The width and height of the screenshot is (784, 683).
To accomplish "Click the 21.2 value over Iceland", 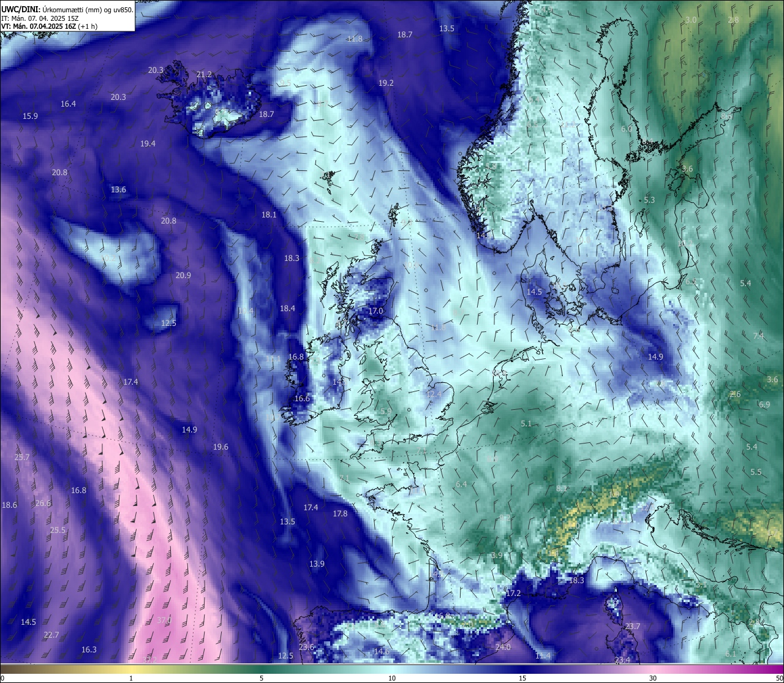I will (x=204, y=74).
